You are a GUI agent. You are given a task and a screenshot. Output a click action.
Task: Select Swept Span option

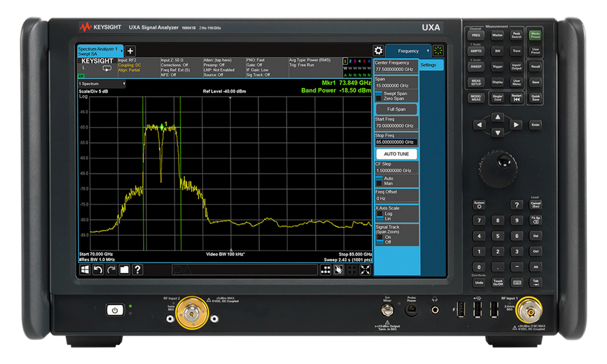click(391, 93)
